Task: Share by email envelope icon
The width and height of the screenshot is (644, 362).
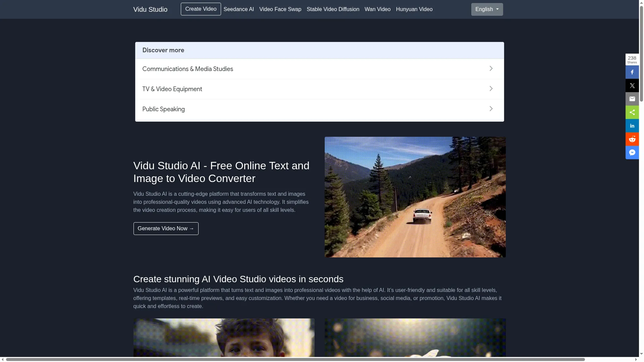Action: pyautogui.click(x=632, y=99)
